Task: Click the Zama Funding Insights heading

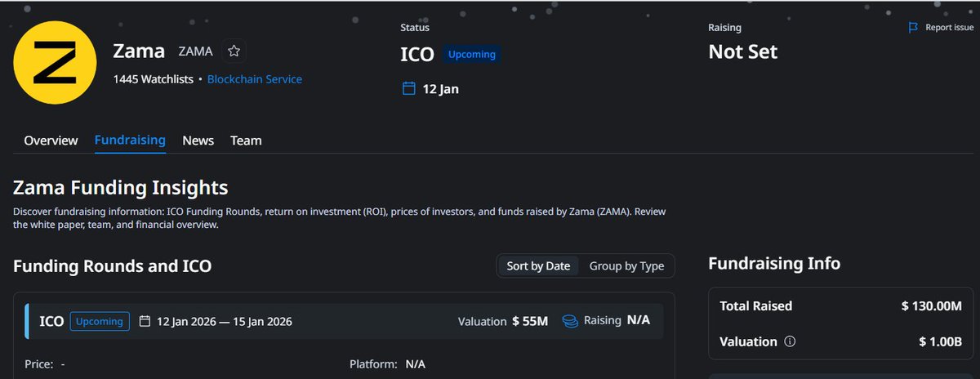Action: coord(121,188)
